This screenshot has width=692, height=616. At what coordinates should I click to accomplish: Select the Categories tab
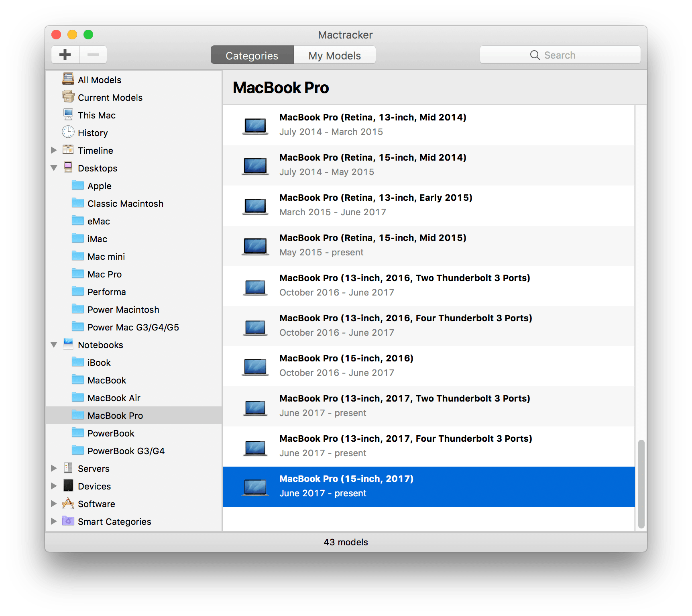tap(252, 55)
